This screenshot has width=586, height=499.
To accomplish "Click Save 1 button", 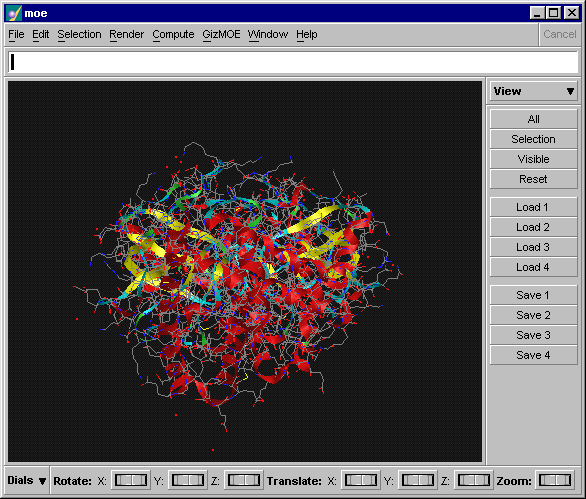I will point(533,295).
